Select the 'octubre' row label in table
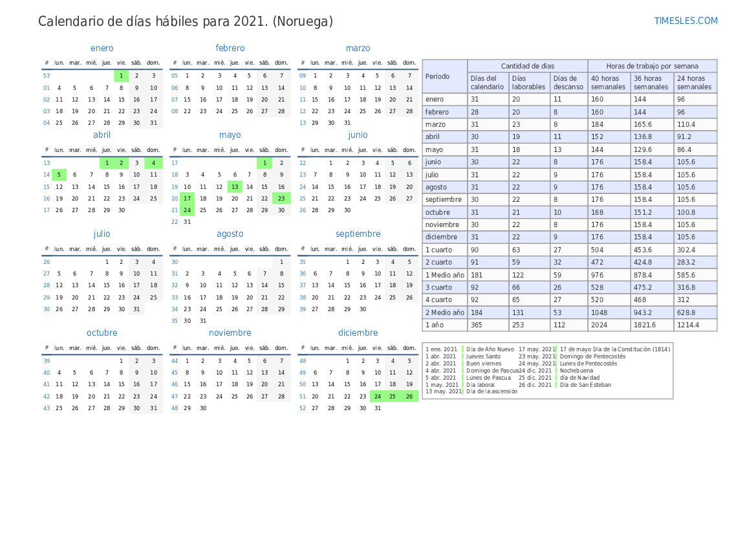756x535 pixels. pos(437,212)
